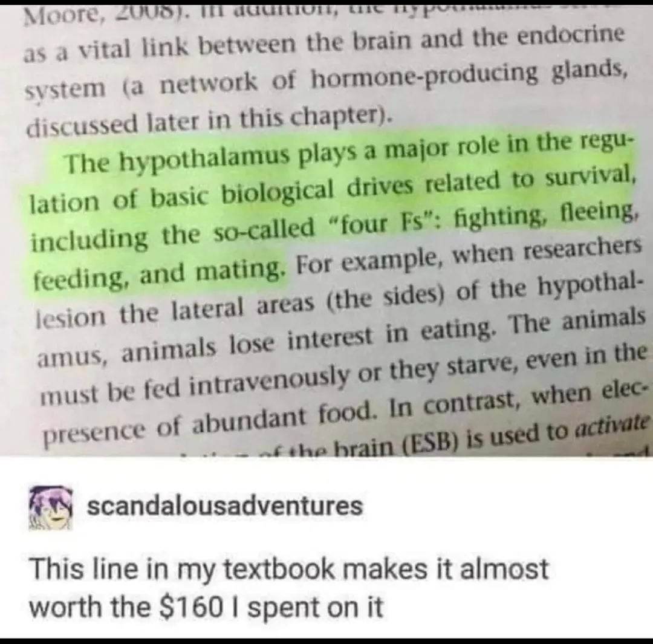Click the word "endocrine" near the photo top
This screenshot has width=653, height=644.
[x=572, y=37]
